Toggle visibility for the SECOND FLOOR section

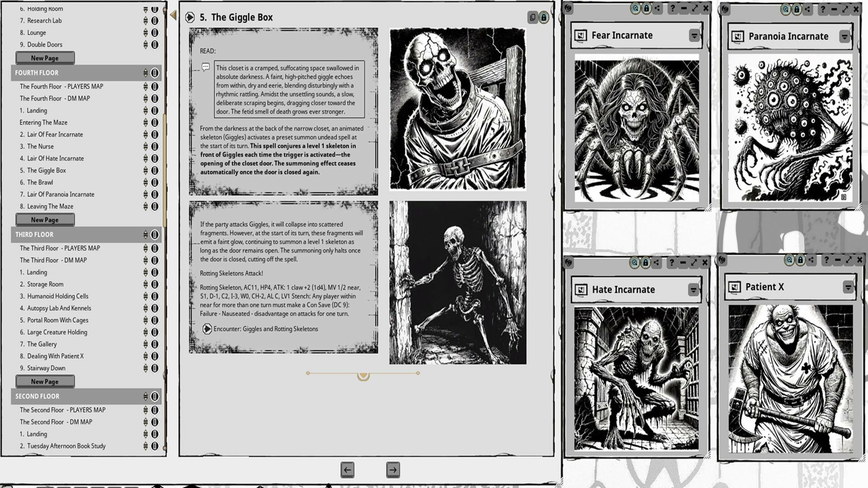tap(154, 396)
